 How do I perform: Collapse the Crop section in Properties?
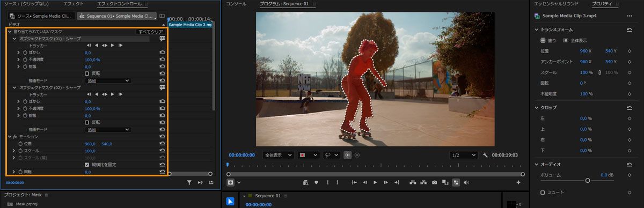[x=536, y=107]
